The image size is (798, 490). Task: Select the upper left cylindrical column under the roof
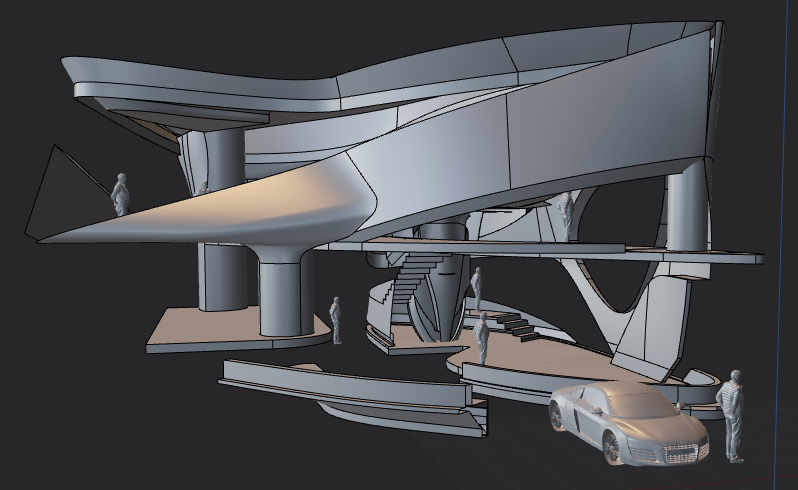point(225,155)
